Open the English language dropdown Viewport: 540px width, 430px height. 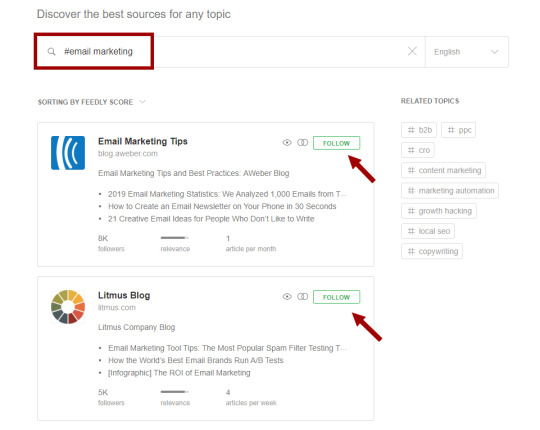467,52
